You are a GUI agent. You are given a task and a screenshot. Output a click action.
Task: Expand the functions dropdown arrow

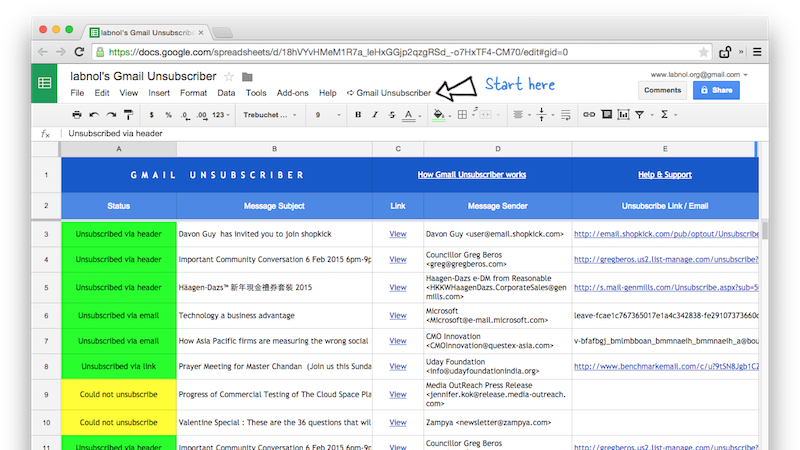point(676,115)
